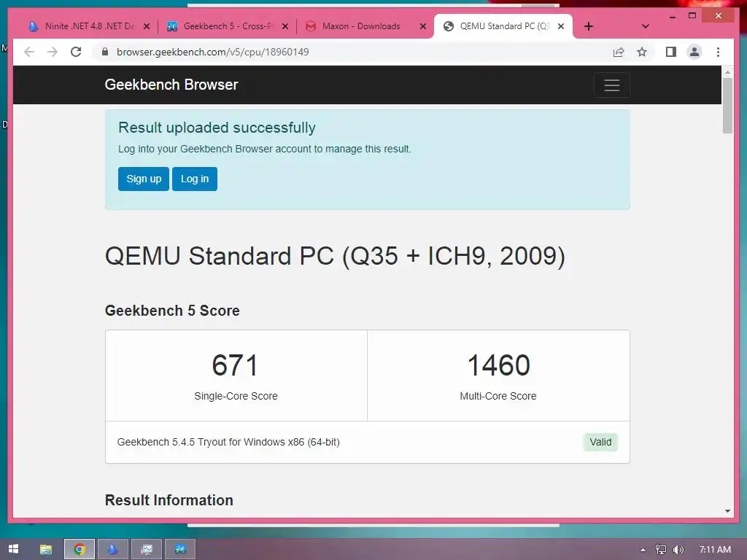The width and height of the screenshot is (747, 560).
Task: Click the Result Information heading
Action: [169, 500]
